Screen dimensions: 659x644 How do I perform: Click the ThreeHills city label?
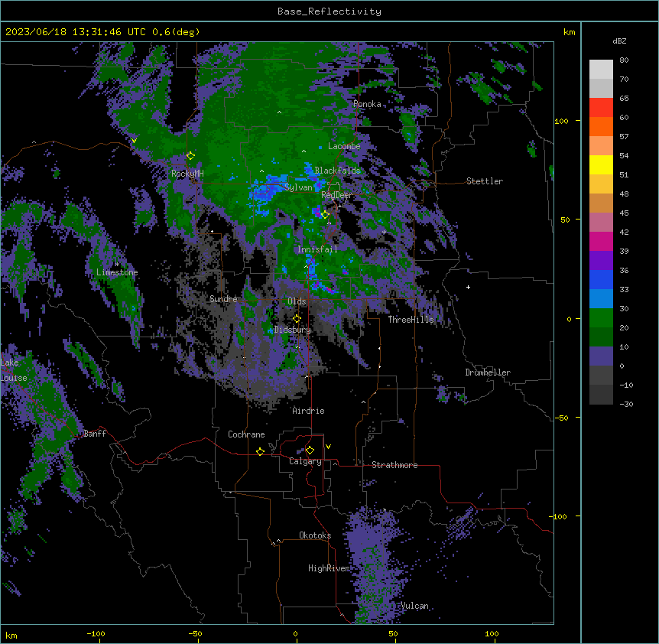click(x=411, y=320)
